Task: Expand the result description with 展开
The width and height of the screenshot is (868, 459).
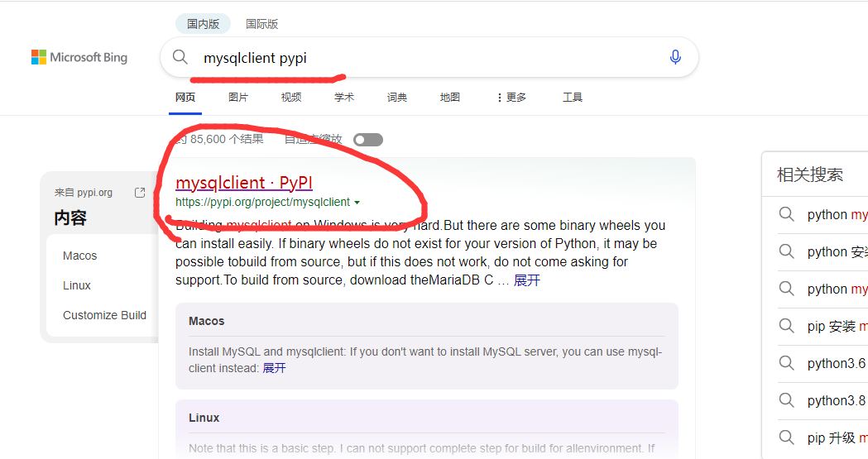Action: click(x=526, y=280)
